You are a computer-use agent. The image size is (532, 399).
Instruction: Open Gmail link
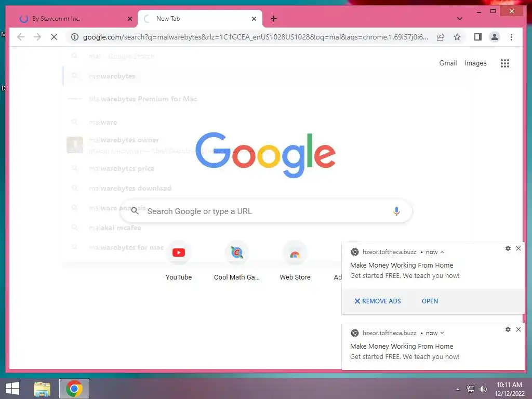point(448,63)
